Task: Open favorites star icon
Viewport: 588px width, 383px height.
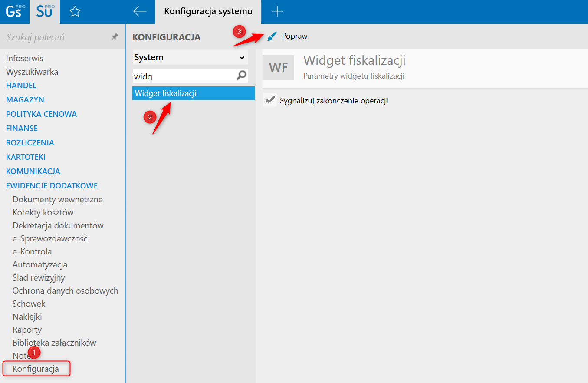Action: point(75,12)
